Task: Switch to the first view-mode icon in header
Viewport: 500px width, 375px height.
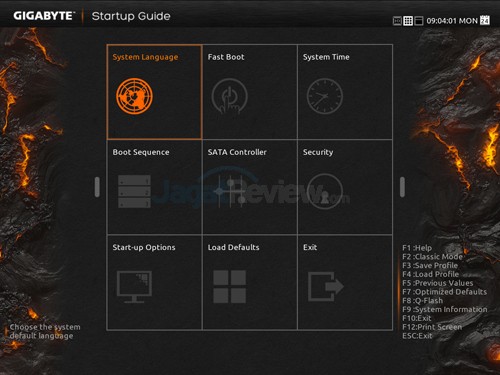Action: pos(397,21)
